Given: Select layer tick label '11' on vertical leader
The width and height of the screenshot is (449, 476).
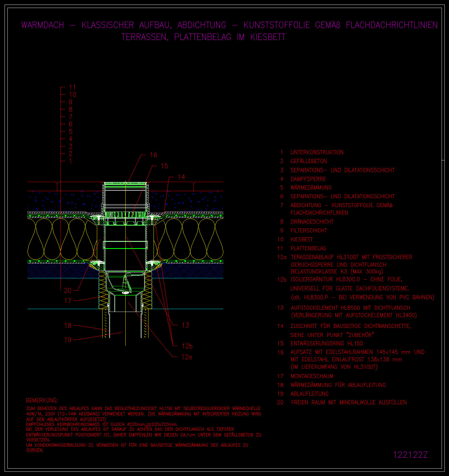Looking at the screenshot, I should [72, 87].
